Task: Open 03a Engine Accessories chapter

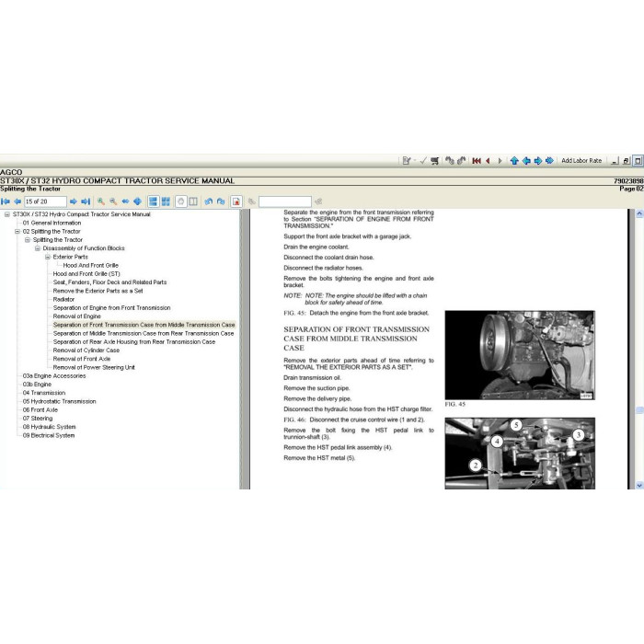Action: click(54, 376)
